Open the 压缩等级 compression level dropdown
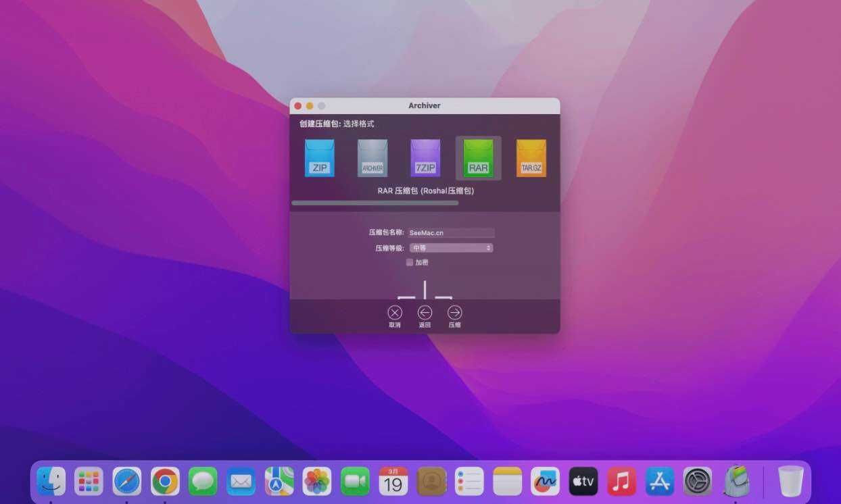 452,247
